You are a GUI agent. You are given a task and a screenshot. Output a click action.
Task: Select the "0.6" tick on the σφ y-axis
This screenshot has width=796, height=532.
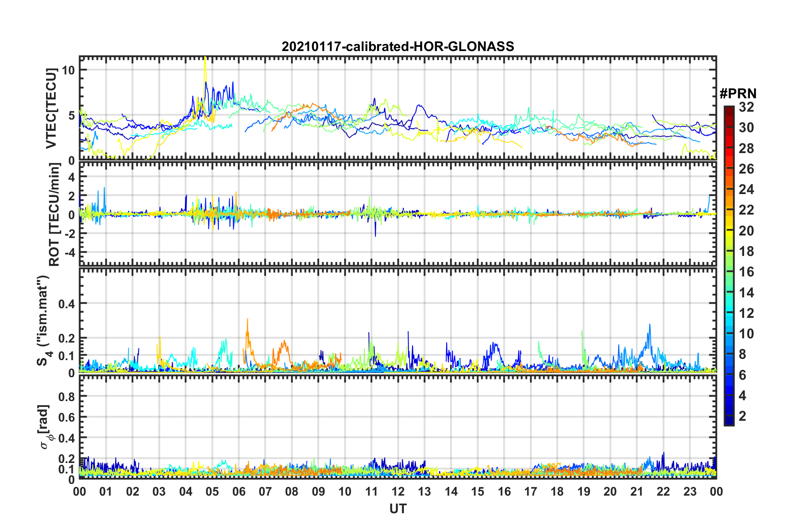67,417
